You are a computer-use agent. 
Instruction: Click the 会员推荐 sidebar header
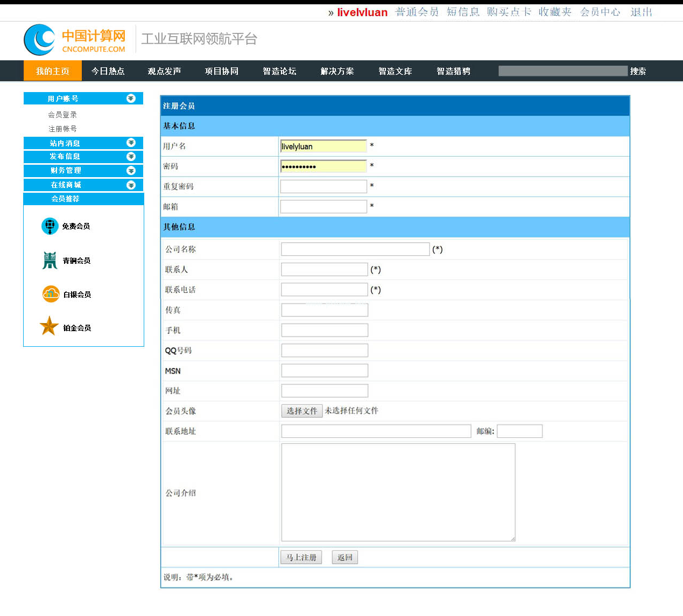pyautogui.click(x=83, y=199)
